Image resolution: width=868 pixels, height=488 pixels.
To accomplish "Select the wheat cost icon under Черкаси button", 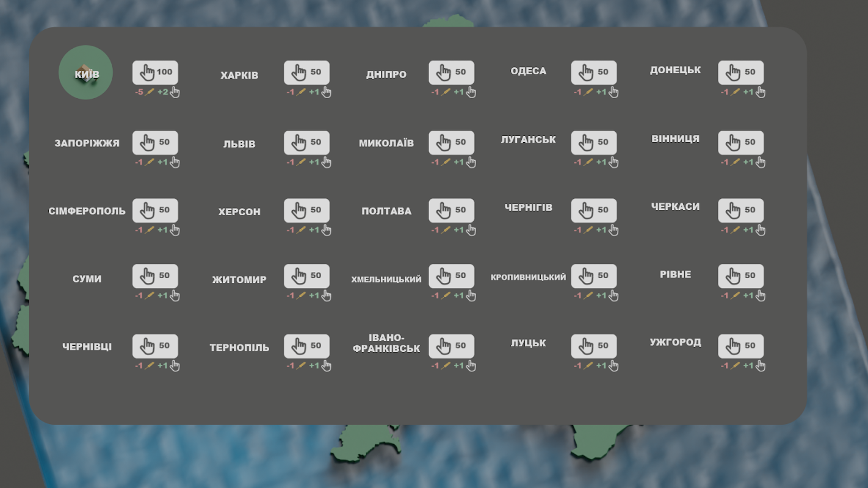I will (x=735, y=230).
